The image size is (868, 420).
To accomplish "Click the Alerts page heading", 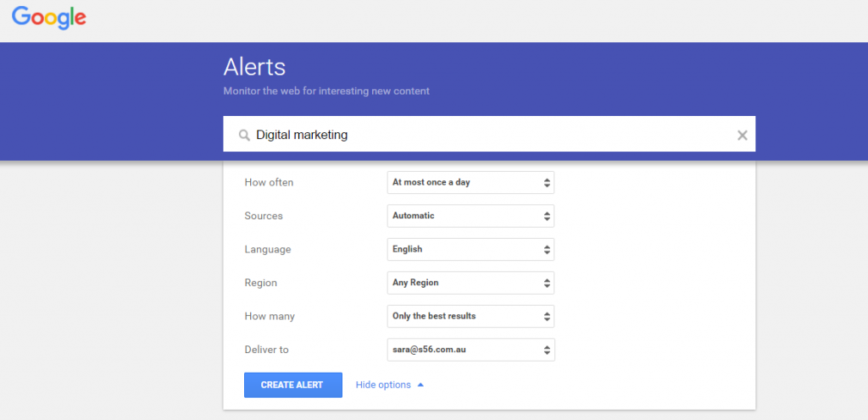I will pyautogui.click(x=254, y=68).
